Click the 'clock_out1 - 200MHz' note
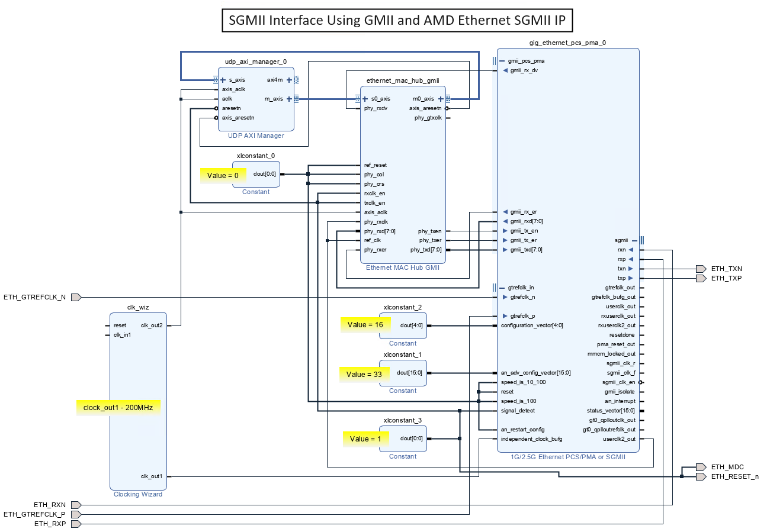Viewport: 770px width, 532px height. pyautogui.click(x=118, y=407)
